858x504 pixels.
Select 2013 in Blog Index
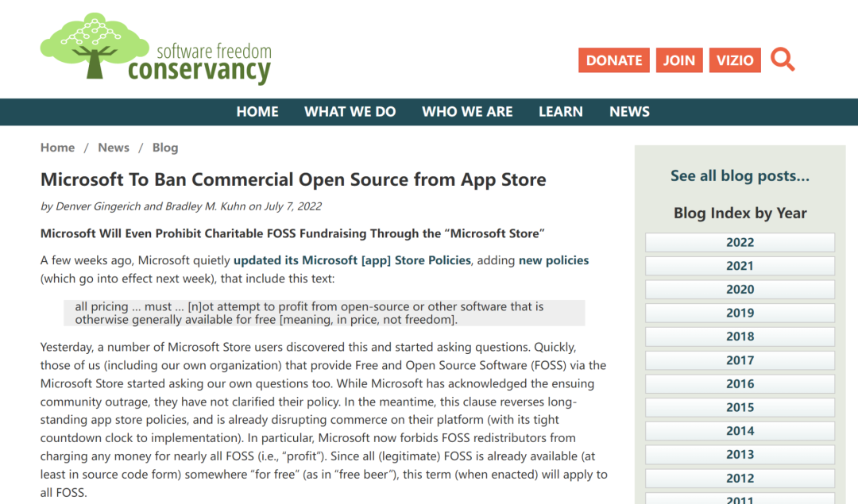coord(740,454)
